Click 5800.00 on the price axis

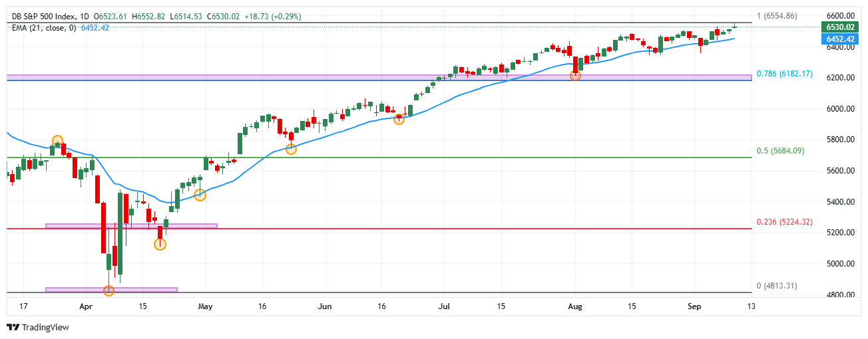pyautogui.click(x=840, y=140)
